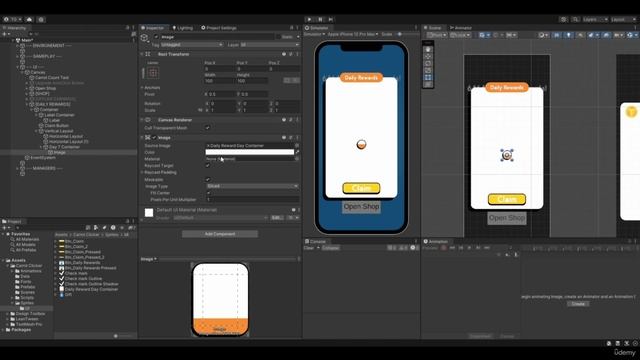
Task: Select the Console tab
Action: click(315, 241)
